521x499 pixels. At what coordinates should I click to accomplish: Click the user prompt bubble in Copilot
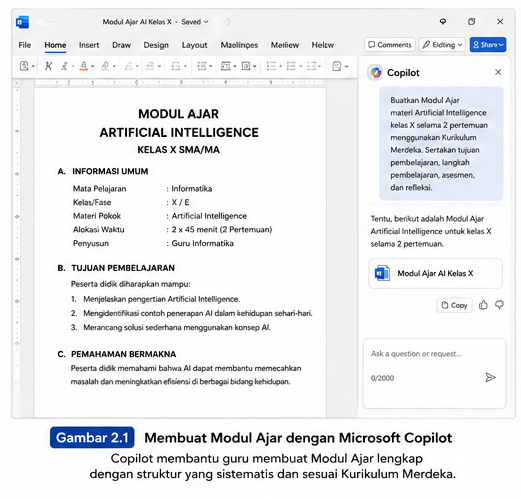click(x=441, y=144)
